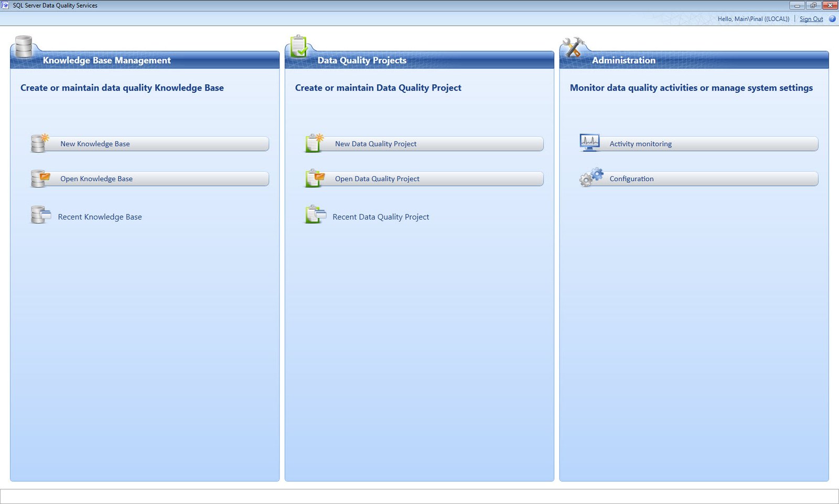Screen dimensions: 839x504
Task: Click the 'Data Quality Projects' panel title
Action: point(362,60)
